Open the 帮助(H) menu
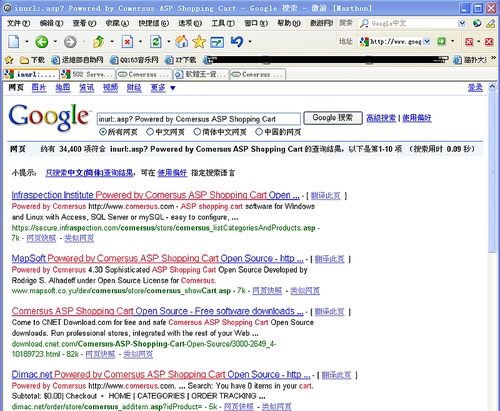Viewport: 500px width, 411px height. [x=289, y=23]
